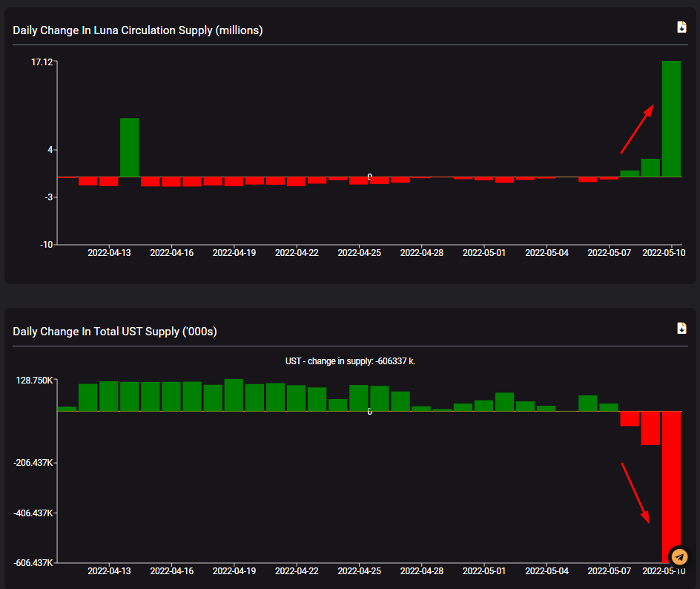Click the -3 axis value on Luna chart
The height and width of the screenshot is (589, 700).
coord(49,197)
